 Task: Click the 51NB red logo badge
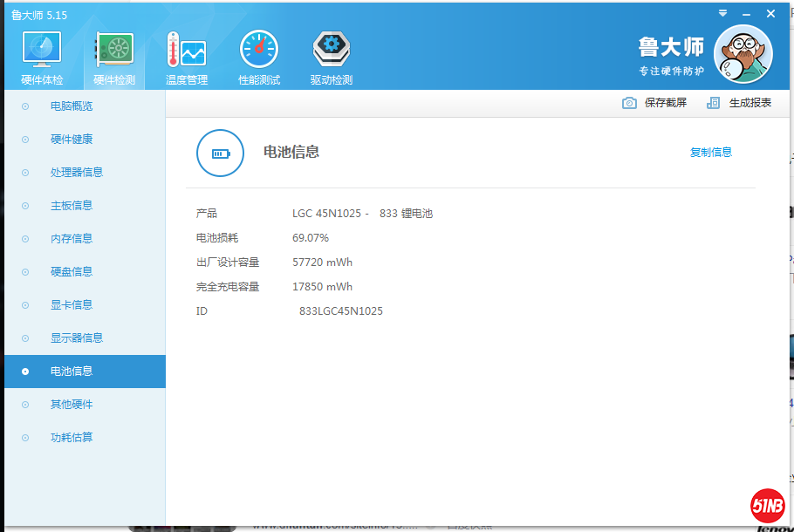pos(766,504)
